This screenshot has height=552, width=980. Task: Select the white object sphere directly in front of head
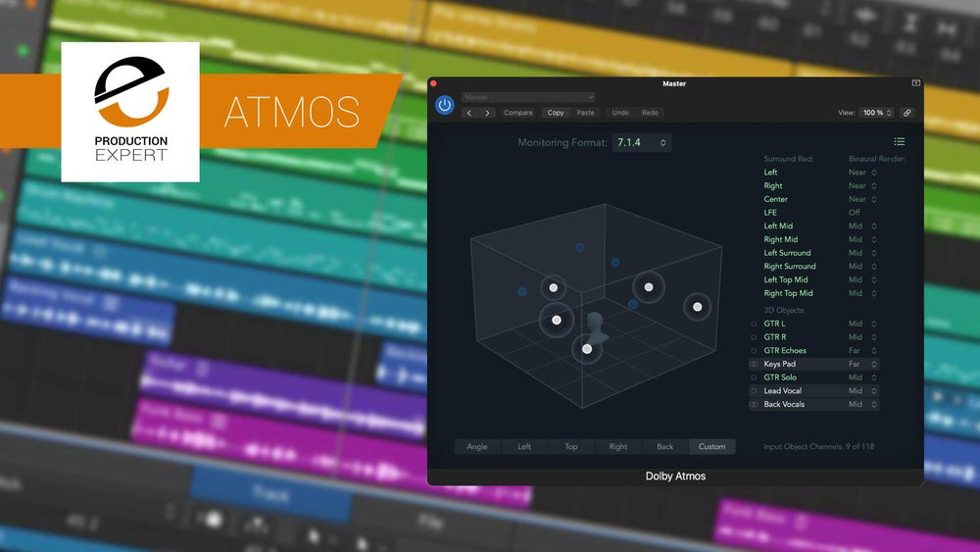tap(587, 349)
